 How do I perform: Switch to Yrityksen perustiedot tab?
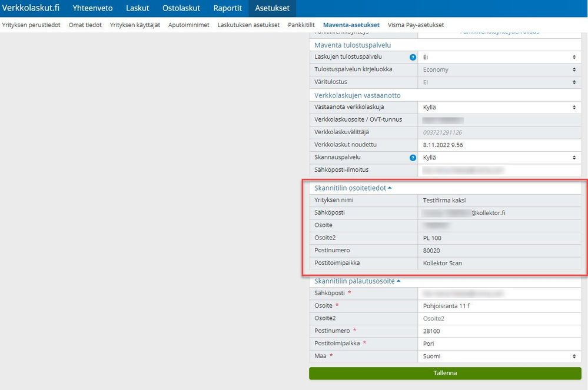click(x=31, y=25)
